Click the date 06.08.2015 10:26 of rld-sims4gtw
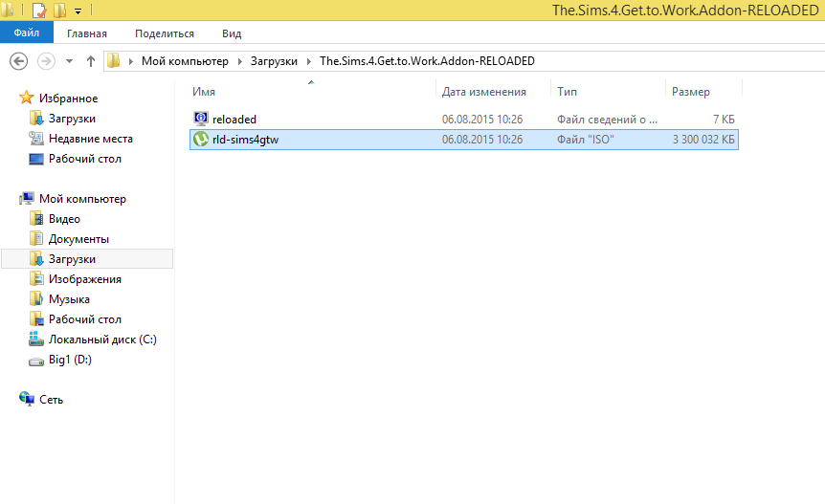 coord(482,140)
